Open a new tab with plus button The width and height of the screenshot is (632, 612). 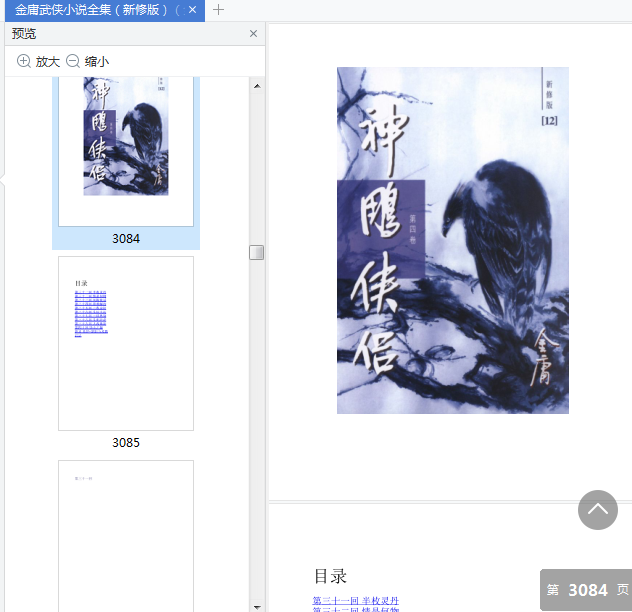218,10
